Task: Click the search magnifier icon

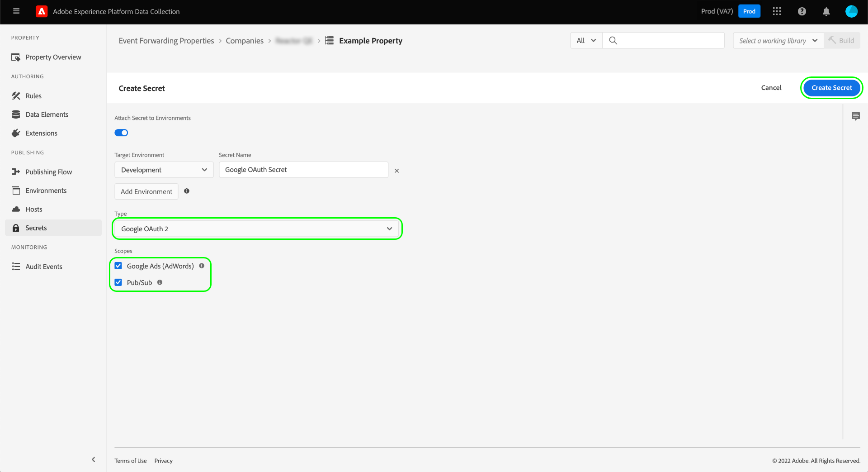Action: pos(613,40)
